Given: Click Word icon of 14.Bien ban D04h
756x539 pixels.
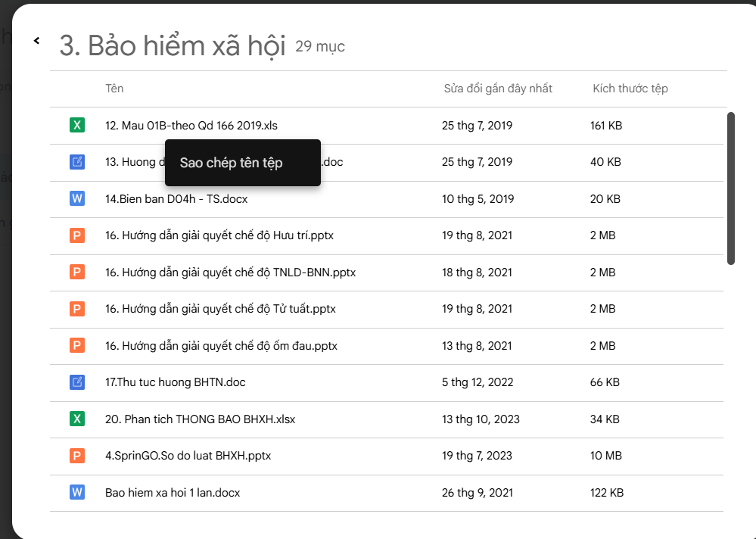Looking at the screenshot, I should (77, 198).
